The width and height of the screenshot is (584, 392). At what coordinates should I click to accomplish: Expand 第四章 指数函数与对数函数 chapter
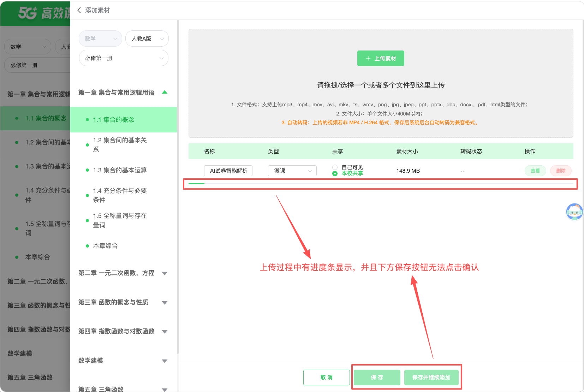coord(165,331)
